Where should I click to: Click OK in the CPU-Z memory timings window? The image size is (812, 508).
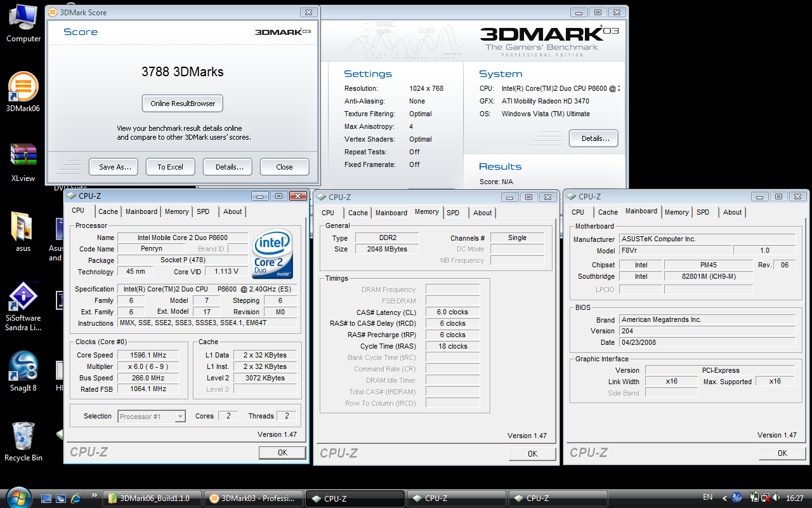(532, 453)
